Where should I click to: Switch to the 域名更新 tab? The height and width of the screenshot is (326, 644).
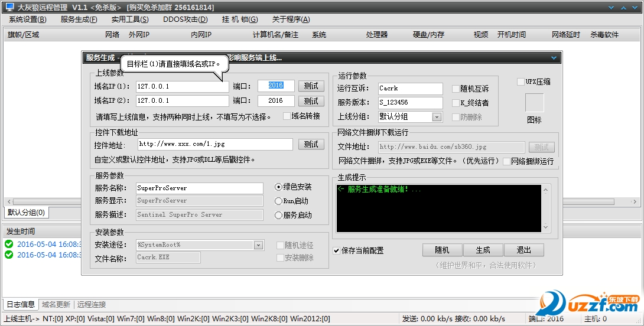(56, 304)
